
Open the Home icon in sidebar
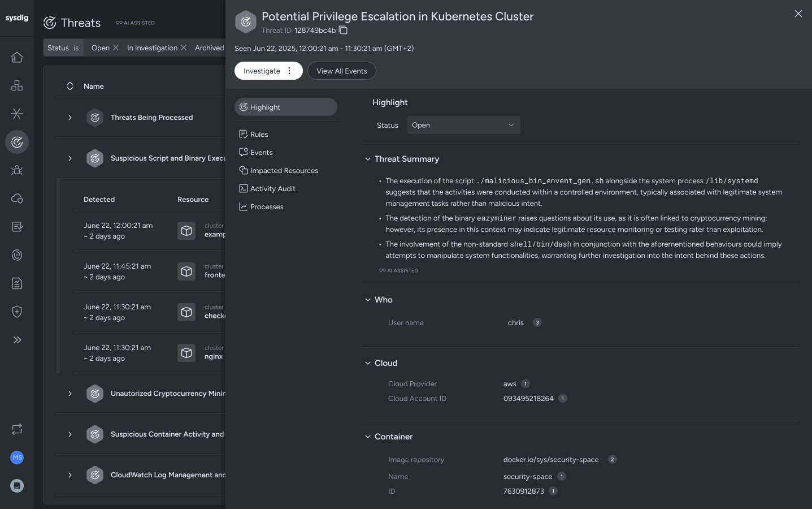click(x=17, y=57)
